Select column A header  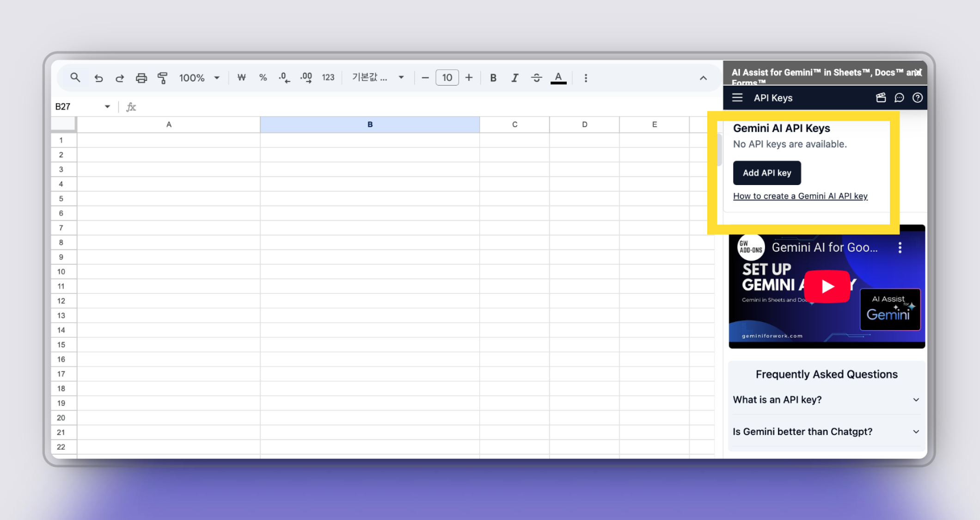coord(169,124)
